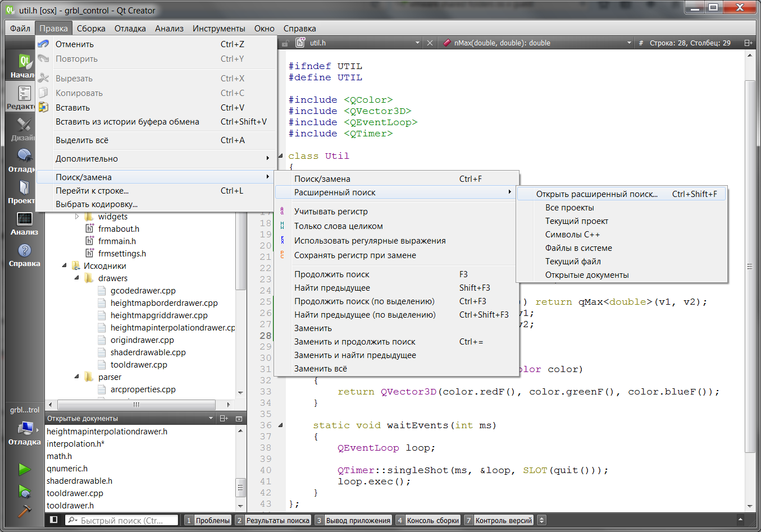Fold the waitEvents function at line 36
The height and width of the screenshot is (532, 761).
coord(280,425)
